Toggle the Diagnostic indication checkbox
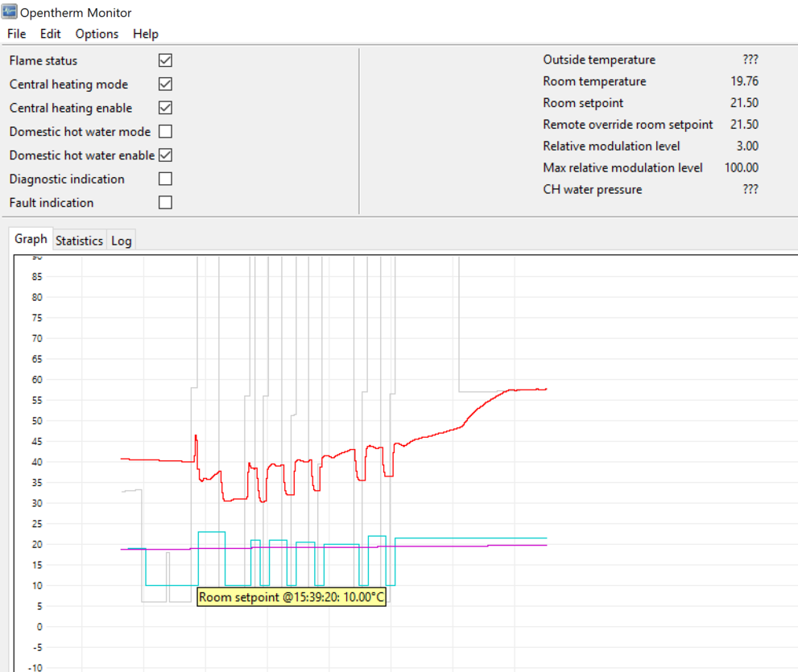The width and height of the screenshot is (798, 672). pos(165,179)
